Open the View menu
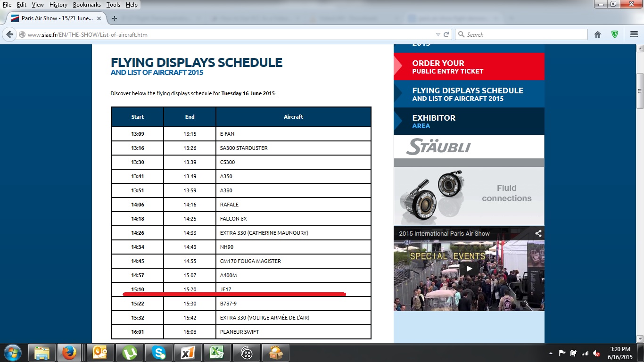Image resolution: width=644 pixels, height=362 pixels. pyautogui.click(x=38, y=5)
